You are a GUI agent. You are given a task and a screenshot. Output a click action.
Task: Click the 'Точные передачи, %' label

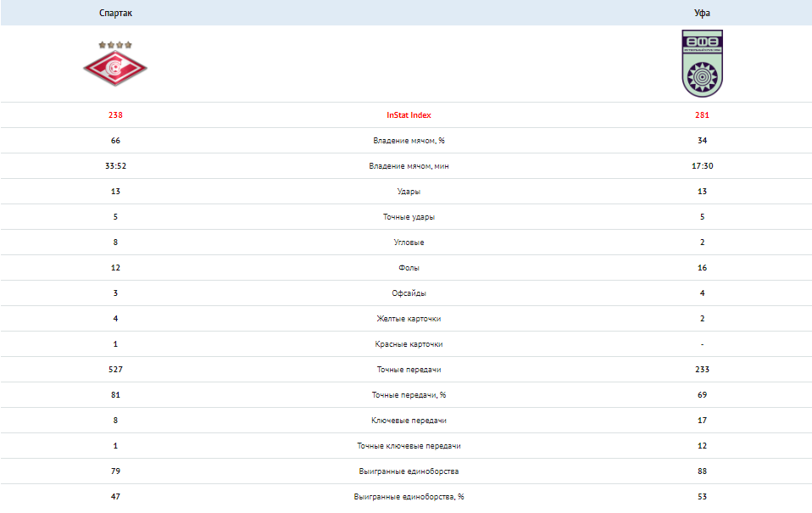click(409, 394)
